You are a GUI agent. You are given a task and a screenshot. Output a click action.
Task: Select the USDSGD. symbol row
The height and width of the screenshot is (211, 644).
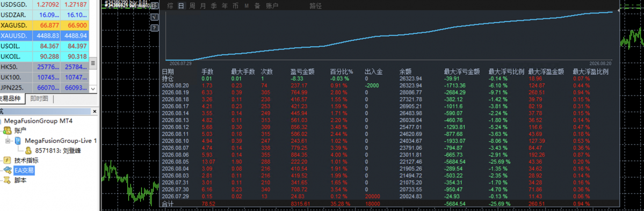pos(45,5)
